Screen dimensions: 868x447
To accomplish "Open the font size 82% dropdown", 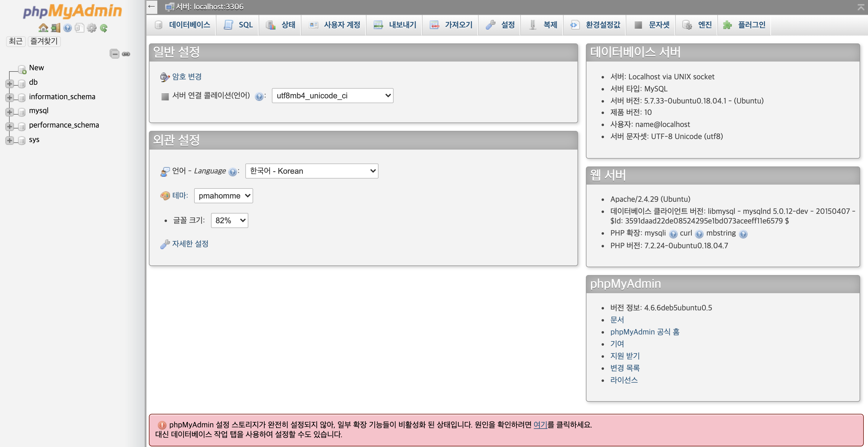I will tap(229, 220).
